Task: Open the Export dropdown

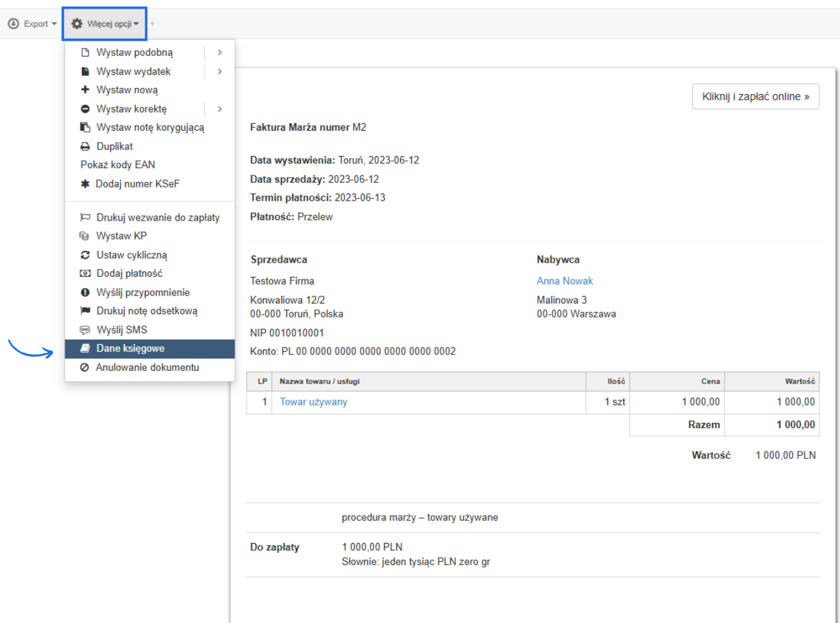Action: [33, 24]
